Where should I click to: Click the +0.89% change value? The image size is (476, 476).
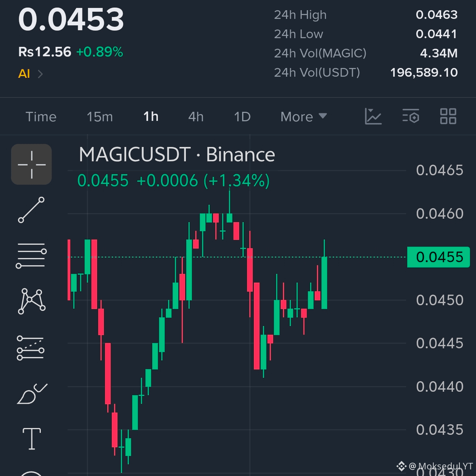tap(100, 52)
